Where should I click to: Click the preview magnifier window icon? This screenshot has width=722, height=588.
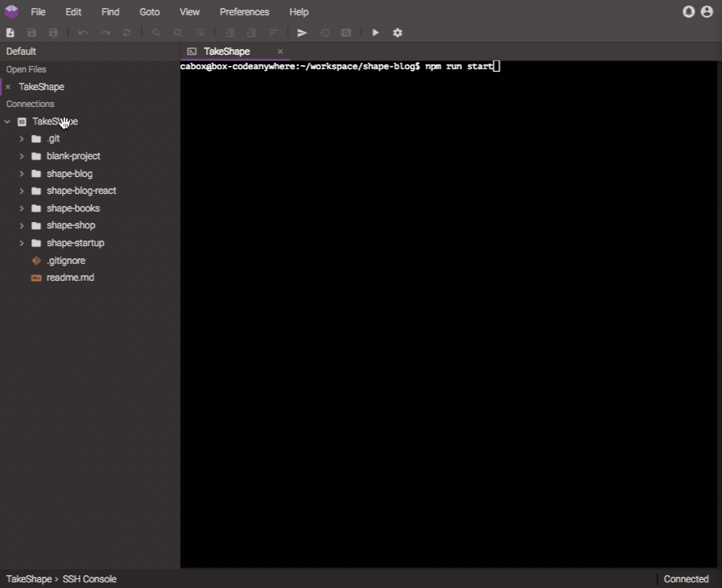pyautogui.click(x=346, y=33)
